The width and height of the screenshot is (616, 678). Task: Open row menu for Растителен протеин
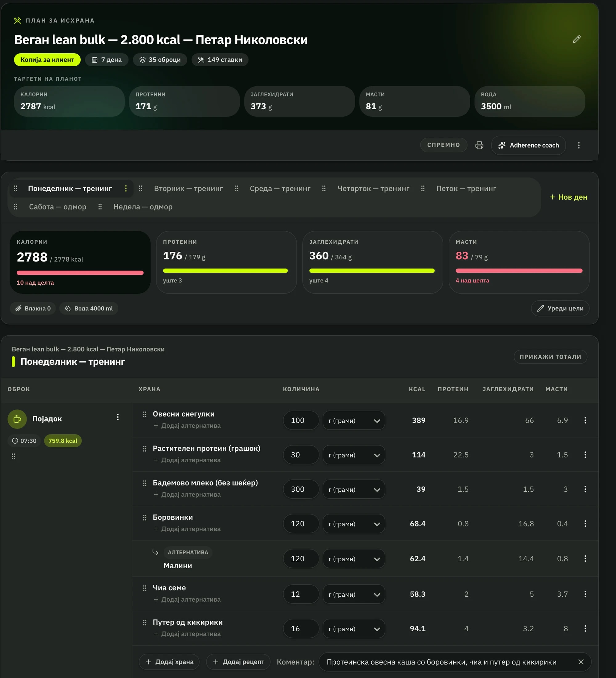(585, 455)
